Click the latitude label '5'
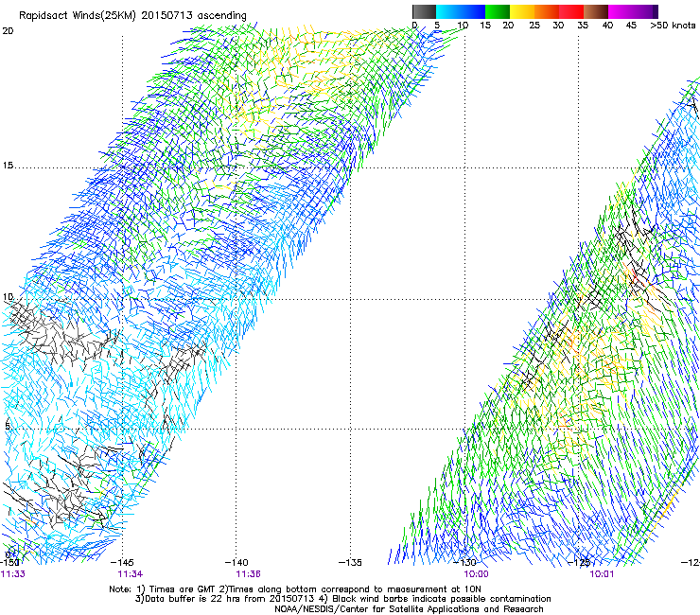The image size is (700, 615). point(8,426)
